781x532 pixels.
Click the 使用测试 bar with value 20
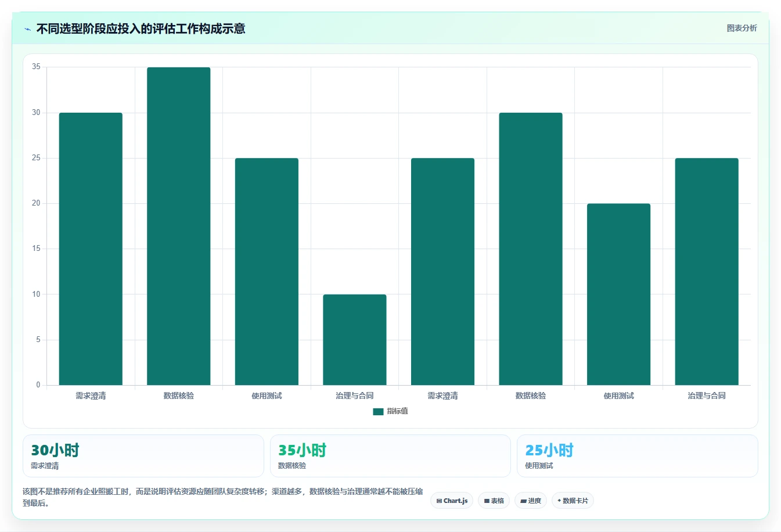pyautogui.click(x=618, y=294)
